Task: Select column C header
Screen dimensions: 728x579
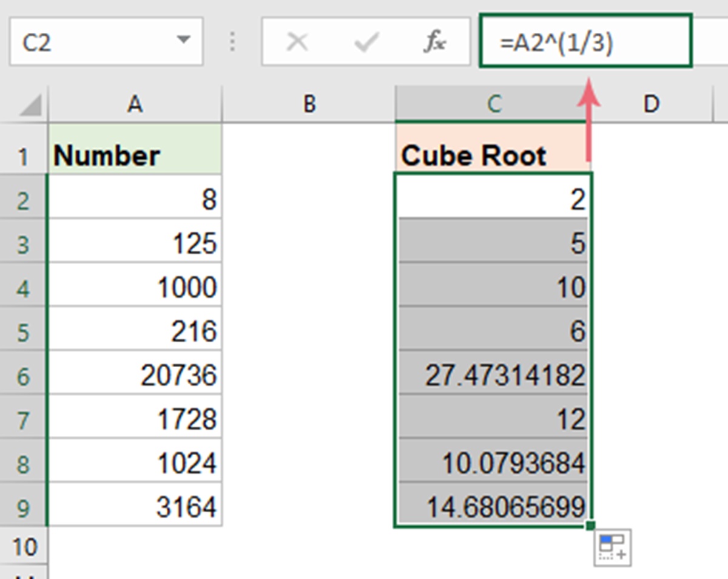Action: (493, 104)
